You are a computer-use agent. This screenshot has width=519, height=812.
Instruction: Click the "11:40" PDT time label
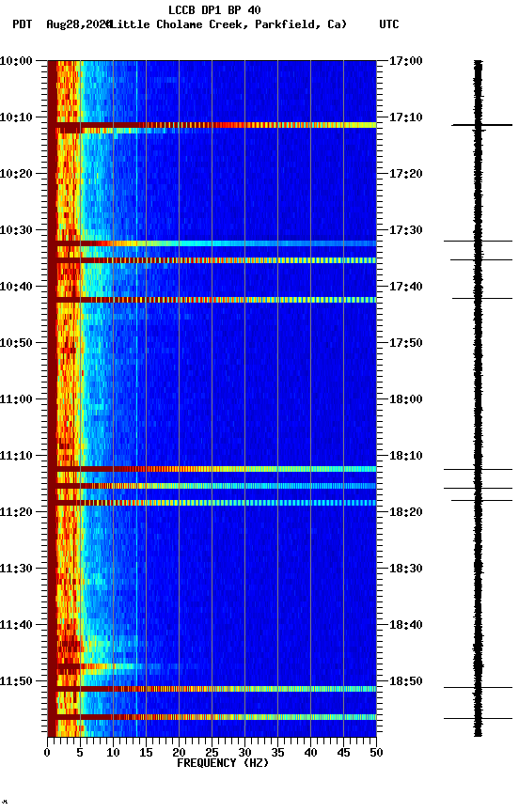(x=16, y=626)
